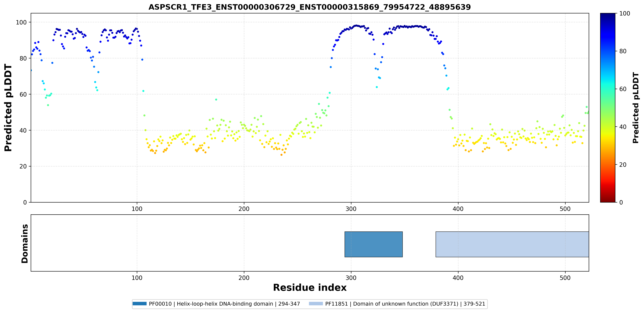Click the isolated green point near residue 174
Viewport: 644px width, 313px height.
click(x=216, y=100)
